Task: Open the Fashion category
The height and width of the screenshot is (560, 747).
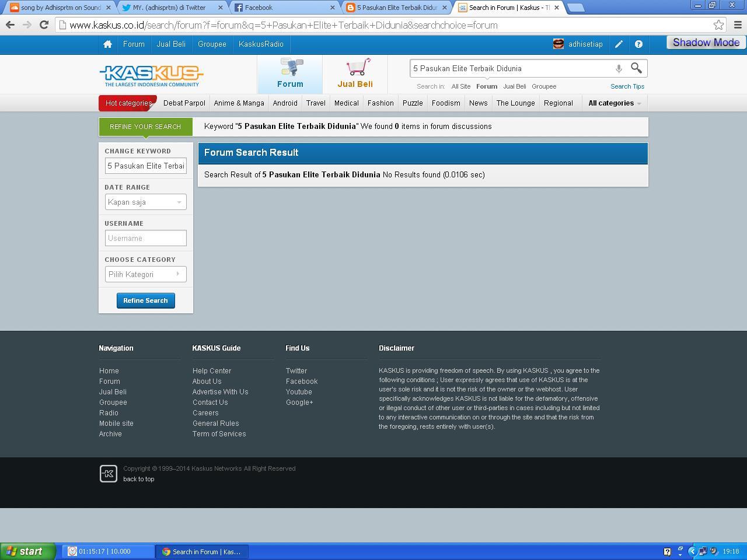Action: 381,103
